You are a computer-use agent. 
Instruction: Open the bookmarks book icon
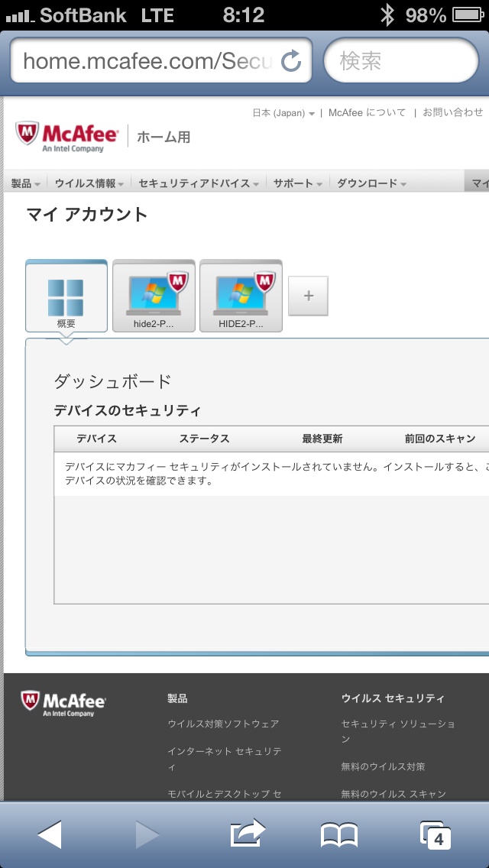pyautogui.click(x=339, y=835)
